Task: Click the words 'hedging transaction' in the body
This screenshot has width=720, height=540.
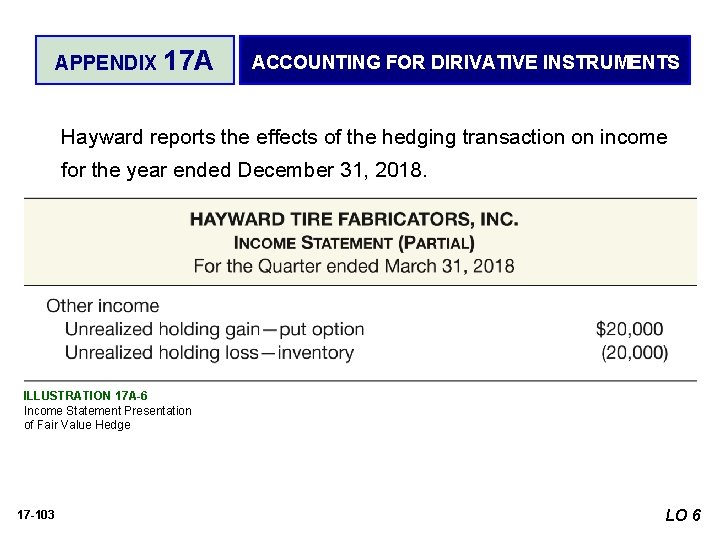Action: pos(459,137)
